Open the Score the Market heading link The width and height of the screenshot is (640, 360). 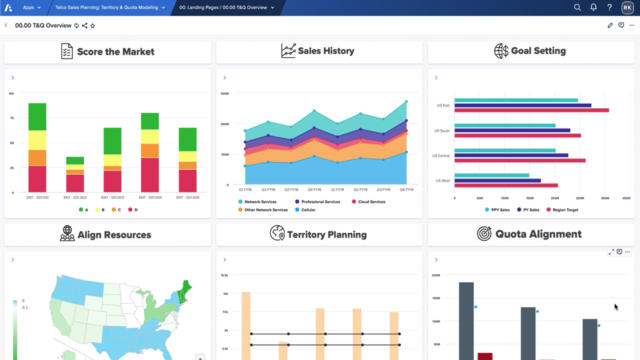pyautogui.click(x=116, y=52)
